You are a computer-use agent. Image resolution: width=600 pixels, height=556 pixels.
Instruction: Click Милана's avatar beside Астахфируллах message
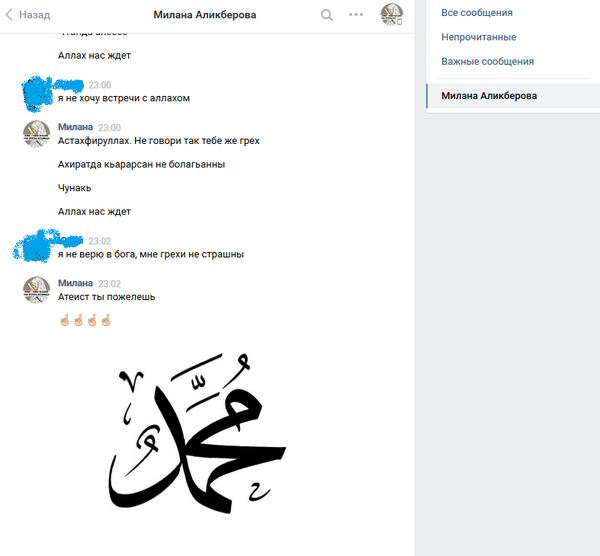pos(37,134)
